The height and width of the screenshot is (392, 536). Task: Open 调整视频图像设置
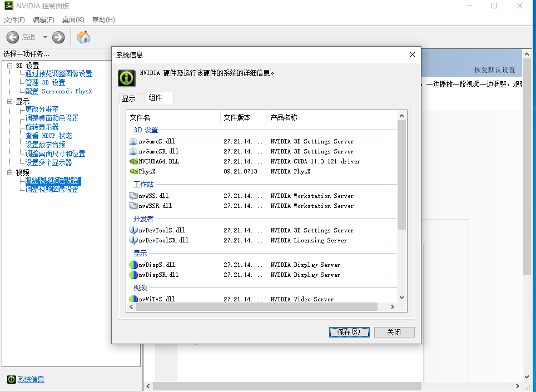pos(52,189)
